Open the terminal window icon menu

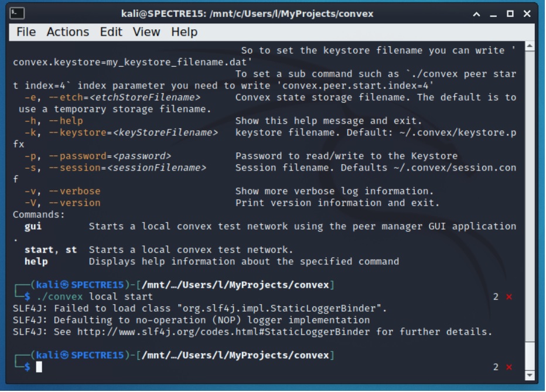[x=16, y=13]
